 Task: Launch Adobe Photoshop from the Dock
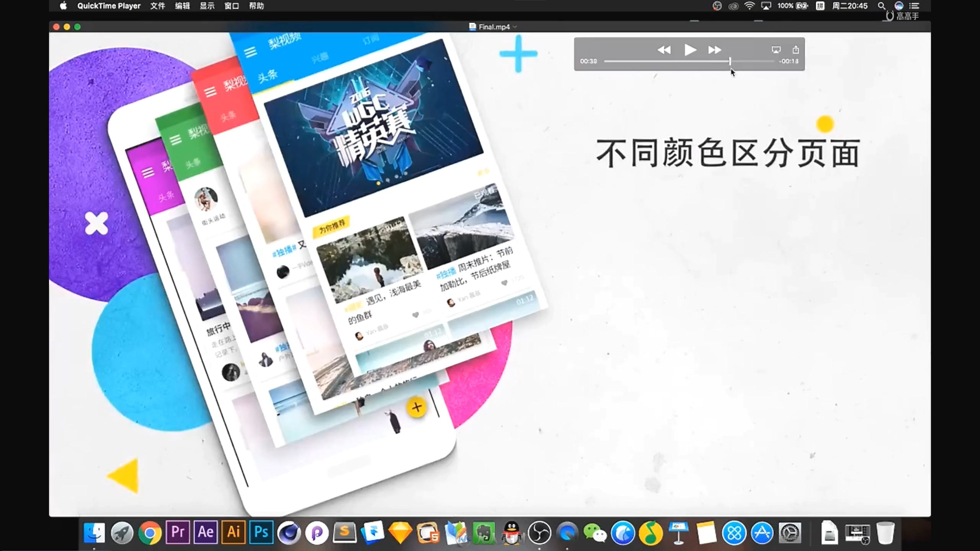click(261, 532)
